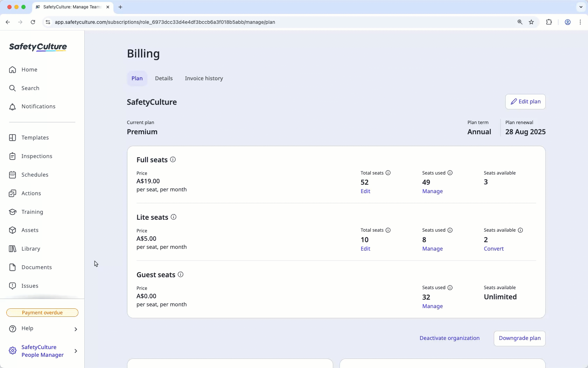The image size is (588, 368).
Task: Open a new browser tab
Action: click(120, 7)
